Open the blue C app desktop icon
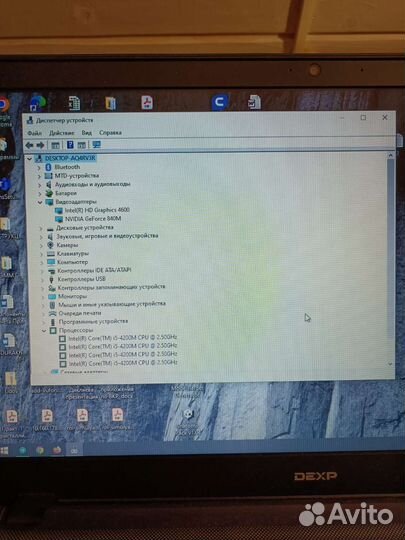 coord(219,103)
